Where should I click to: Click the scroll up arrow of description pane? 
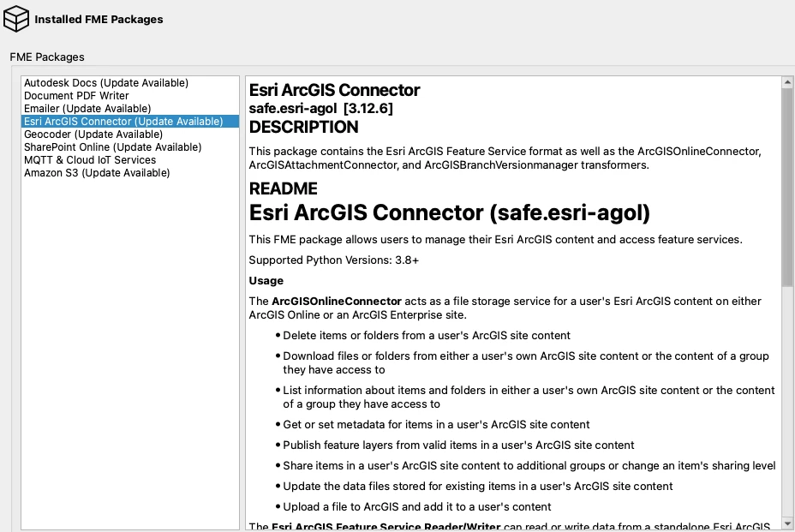coord(787,81)
